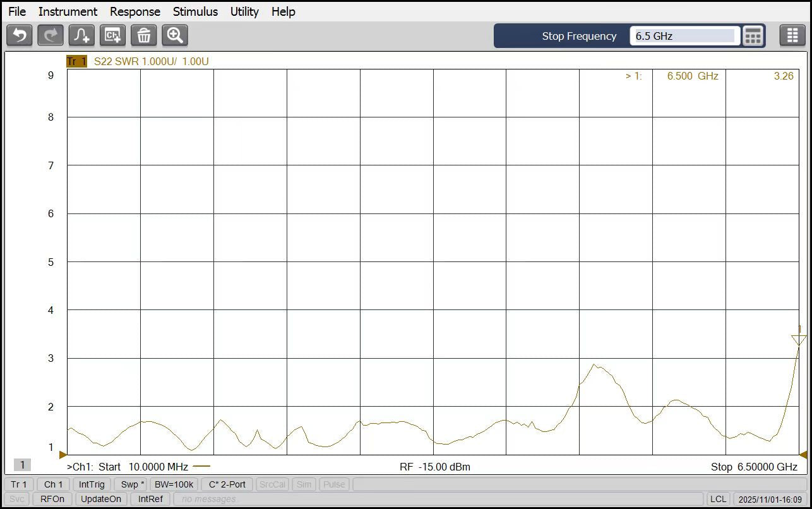
Task: Click the Redo arrow icon
Action: pos(51,35)
